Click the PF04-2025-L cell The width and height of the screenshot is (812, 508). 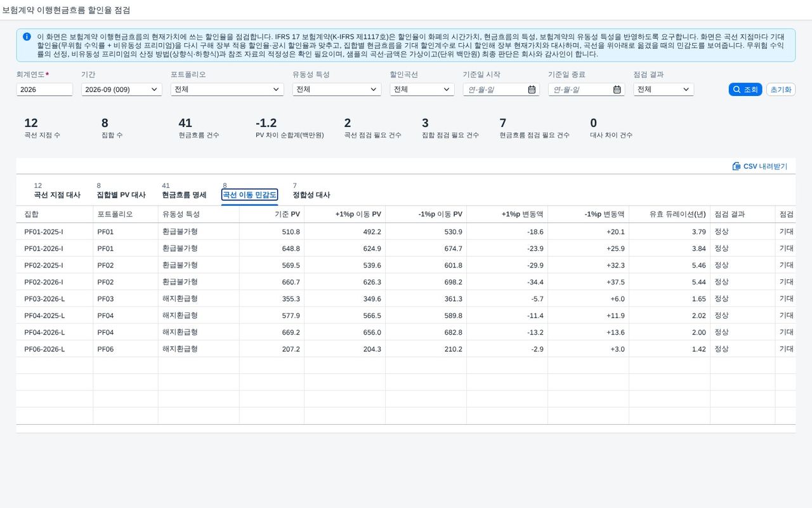55,316
